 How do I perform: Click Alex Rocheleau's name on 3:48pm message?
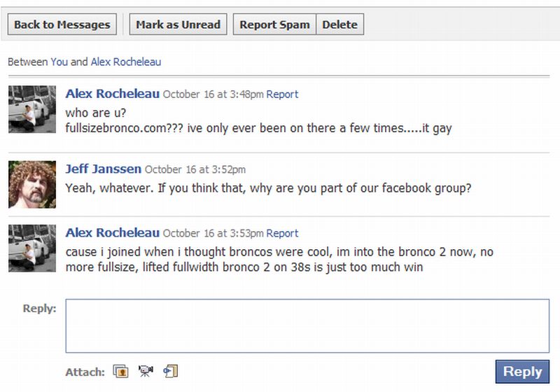click(x=112, y=94)
